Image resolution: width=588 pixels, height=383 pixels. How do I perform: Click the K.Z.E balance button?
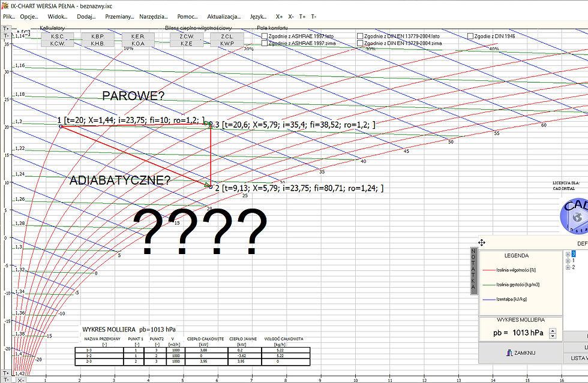coord(187,44)
